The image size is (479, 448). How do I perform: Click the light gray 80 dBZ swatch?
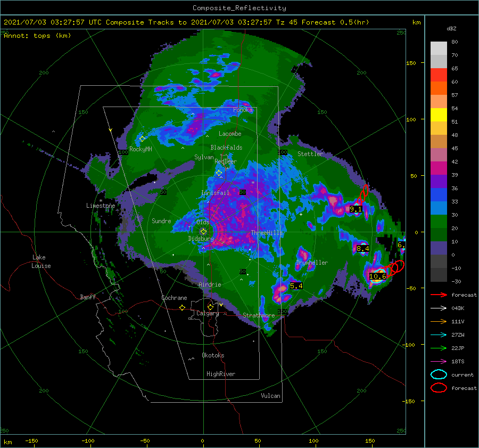coord(439,48)
